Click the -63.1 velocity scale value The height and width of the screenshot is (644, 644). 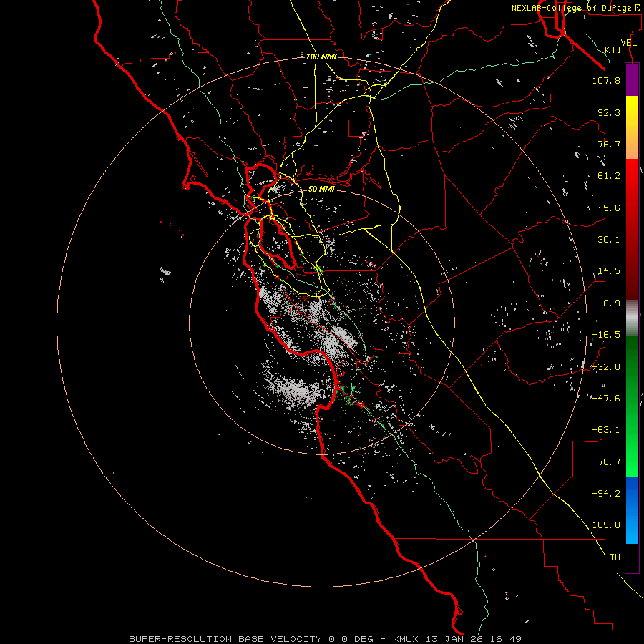[x=606, y=430]
